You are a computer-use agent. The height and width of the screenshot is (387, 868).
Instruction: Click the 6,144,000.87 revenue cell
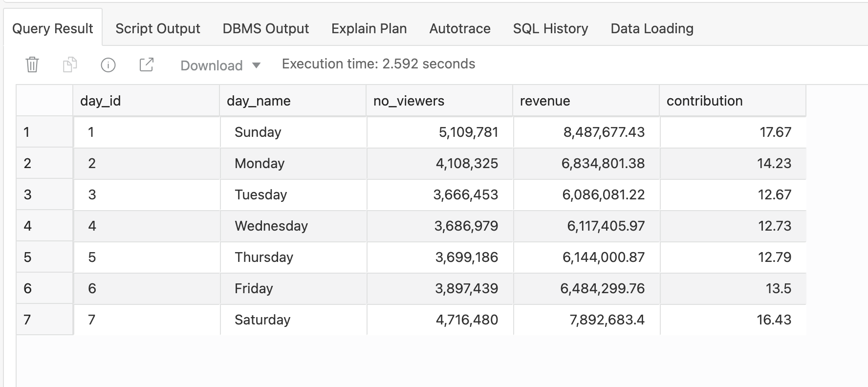(586, 257)
